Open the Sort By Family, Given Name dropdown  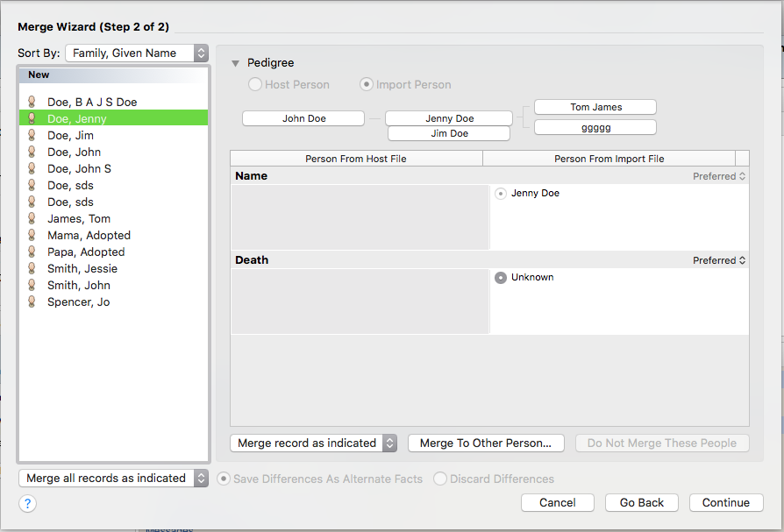pyautogui.click(x=137, y=53)
